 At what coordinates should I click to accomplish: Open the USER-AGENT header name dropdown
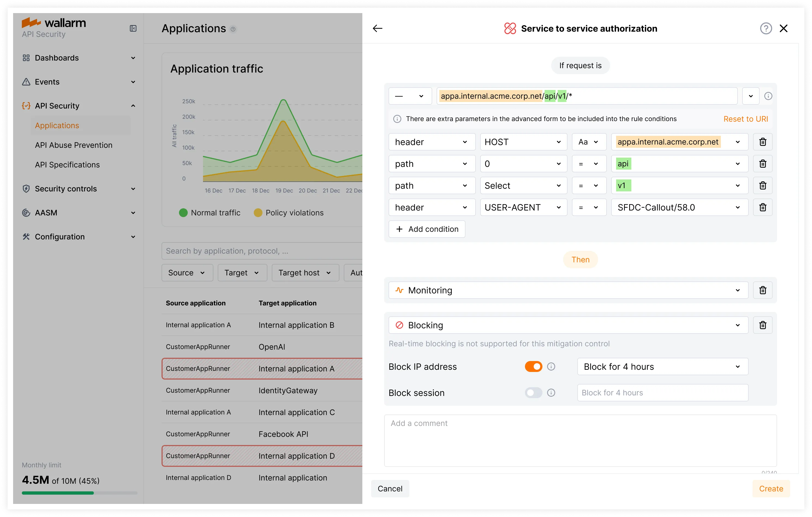523,207
